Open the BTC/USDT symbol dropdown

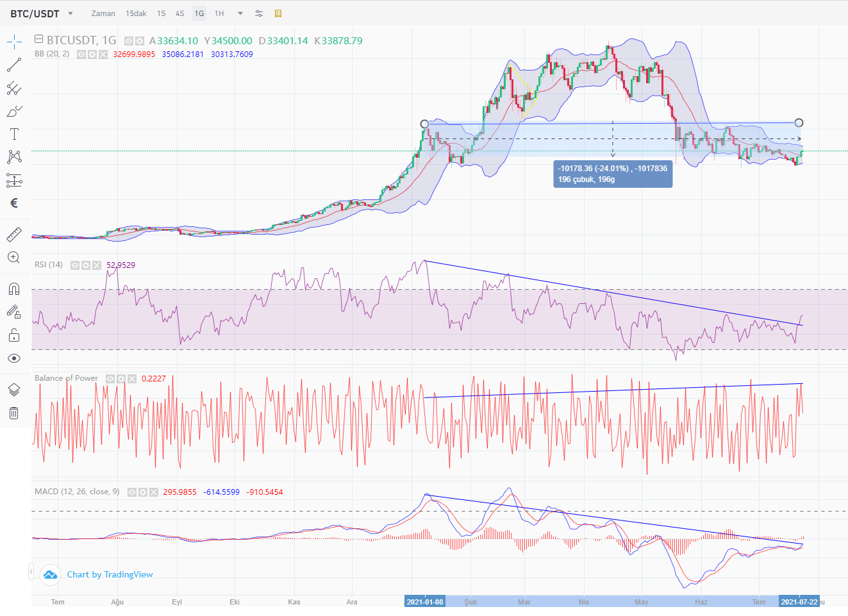click(71, 13)
